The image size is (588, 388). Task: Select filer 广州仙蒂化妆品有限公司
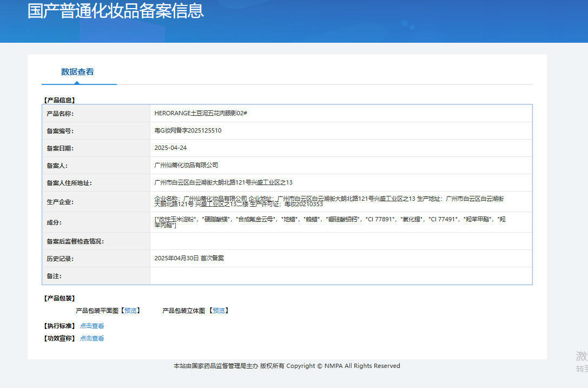[x=186, y=165]
